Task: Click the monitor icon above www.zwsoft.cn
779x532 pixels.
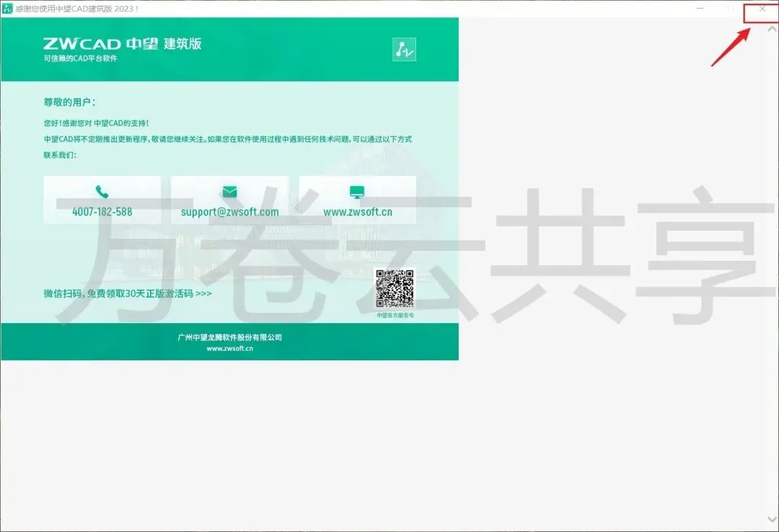Action: point(357,192)
